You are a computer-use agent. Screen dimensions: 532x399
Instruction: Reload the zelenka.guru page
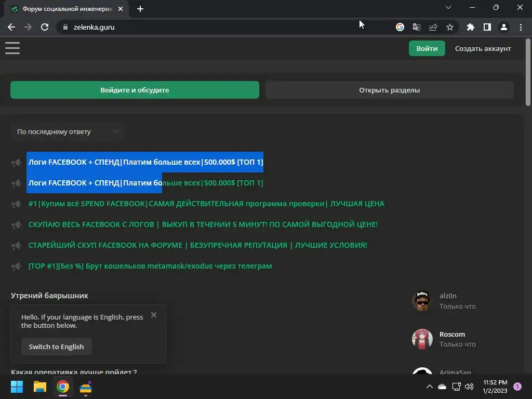click(x=45, y=27)
